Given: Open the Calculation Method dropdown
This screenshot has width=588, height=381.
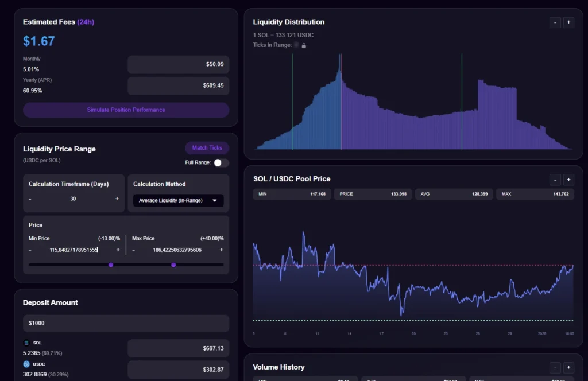Looking at the screenshot, I should 178,201.
